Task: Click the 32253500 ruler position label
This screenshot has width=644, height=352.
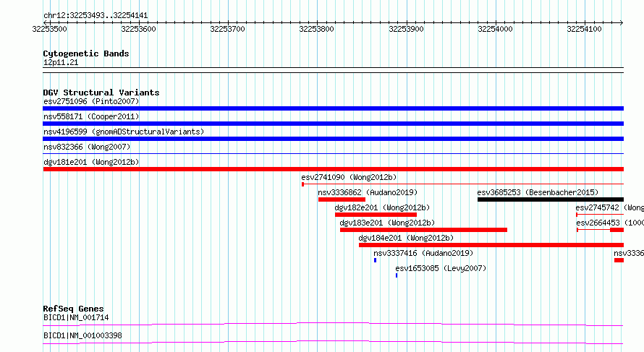Action: 49,29
